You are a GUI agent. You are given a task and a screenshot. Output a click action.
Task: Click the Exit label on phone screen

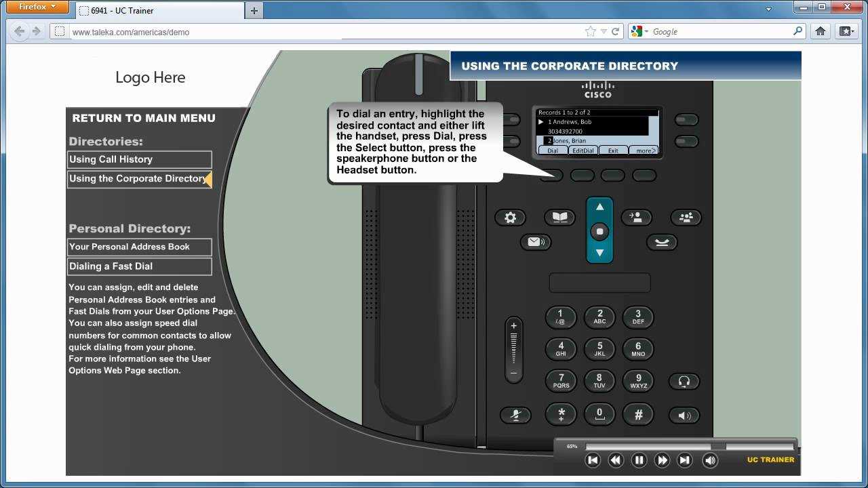click(x=613, y=150)
